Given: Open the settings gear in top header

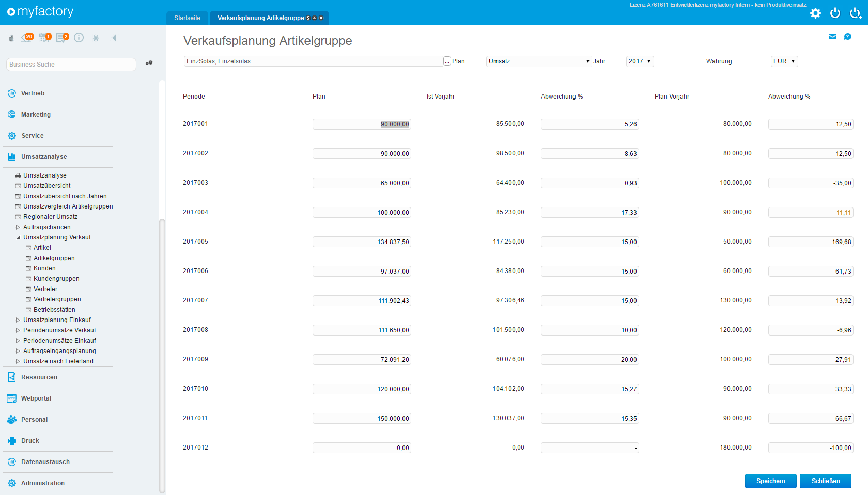Looking at the screenshot, I should pyautogui.click(x=815, y=13).
